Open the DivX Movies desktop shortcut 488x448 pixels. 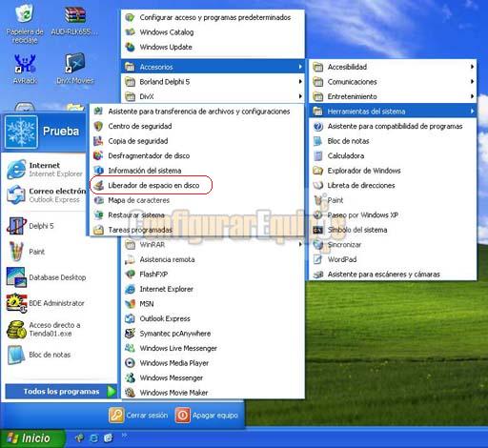[75, 68]
